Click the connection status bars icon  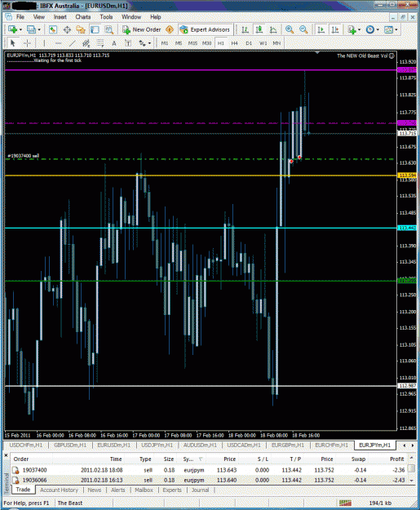tap(345, 503)
